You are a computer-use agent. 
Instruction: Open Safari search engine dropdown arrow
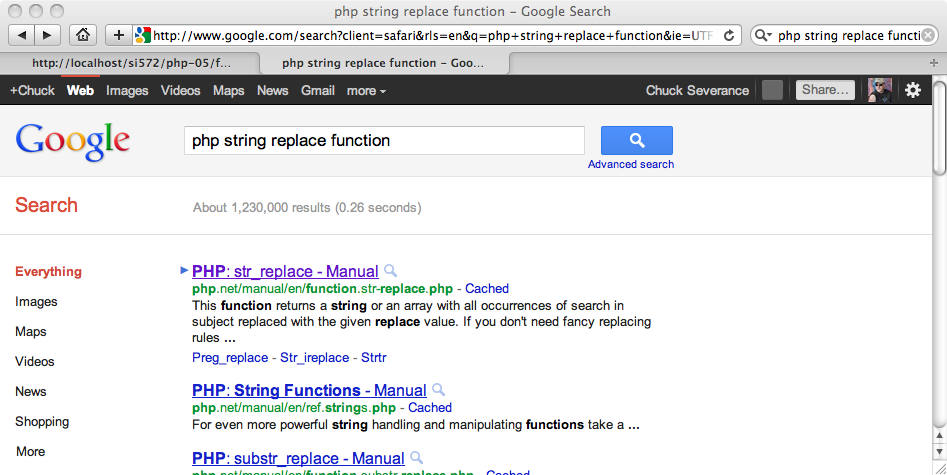pos(763,36)
